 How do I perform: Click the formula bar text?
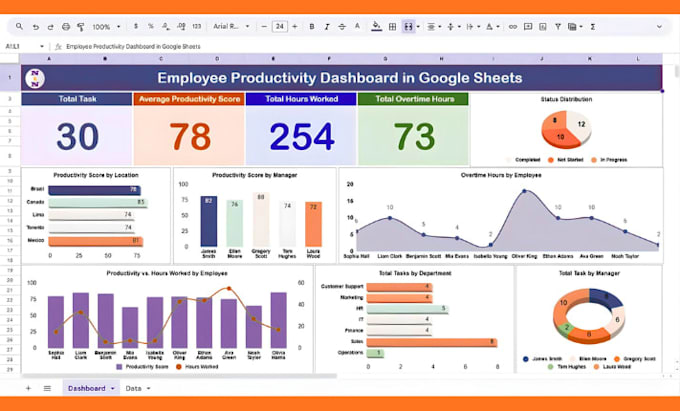pyautogui.click(x=133, y=46)
